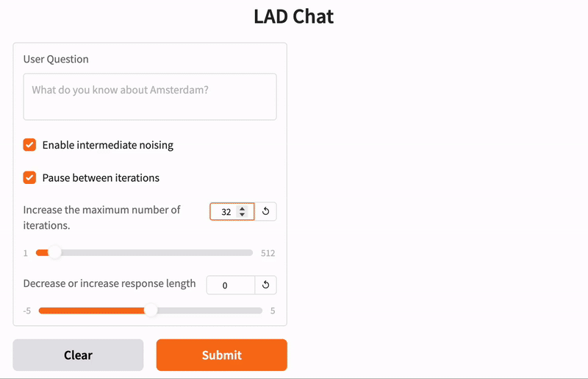Submit the question with the Submit button
The height and width of the screenshot is (379, 588).
(222, 355)
